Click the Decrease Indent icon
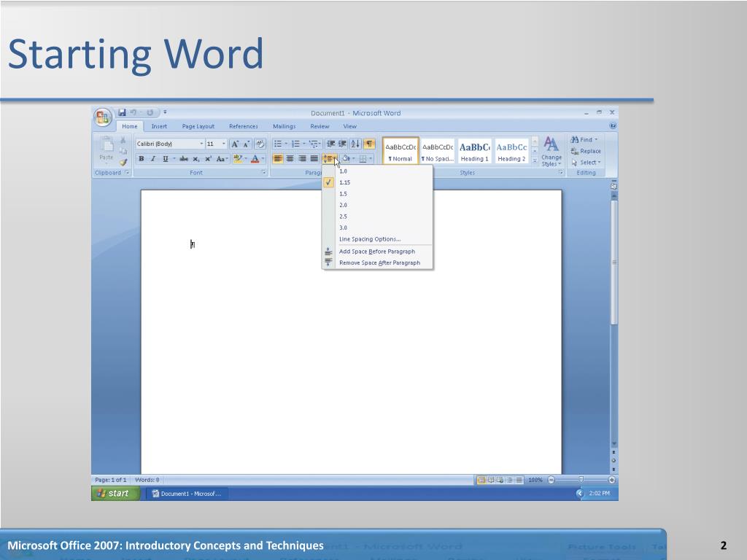Viewport: 747px width, 560px height. 330,144
